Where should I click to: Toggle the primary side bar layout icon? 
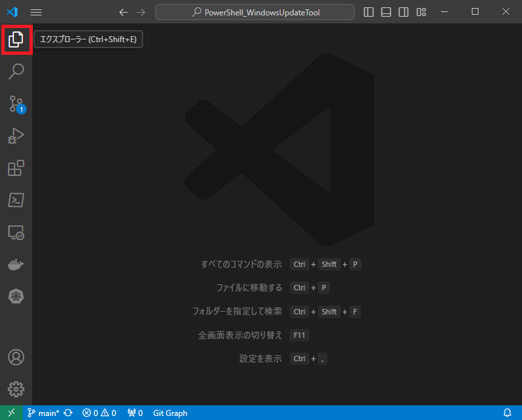pos(369,12)
